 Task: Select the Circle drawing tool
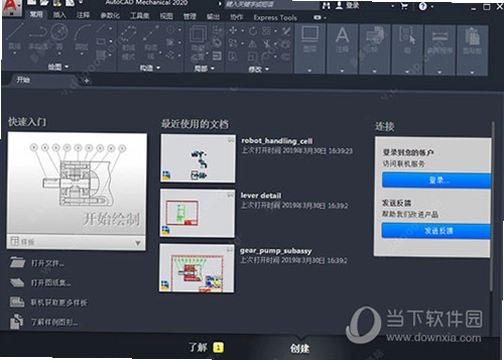tap(59, 37)
